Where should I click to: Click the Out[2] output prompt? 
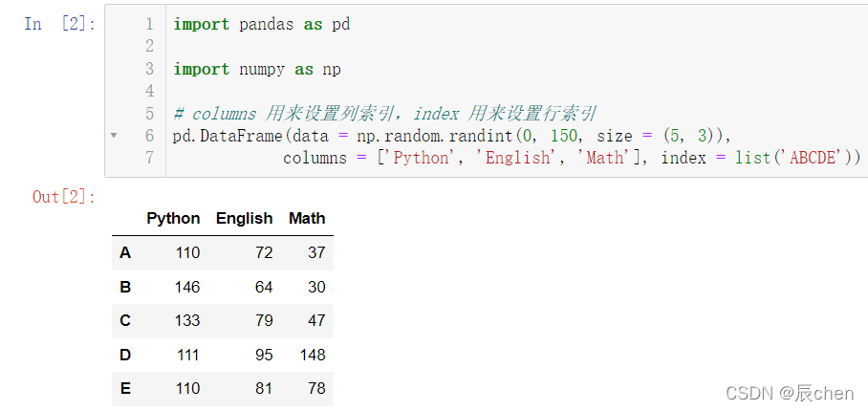click(x=64, y=197)
